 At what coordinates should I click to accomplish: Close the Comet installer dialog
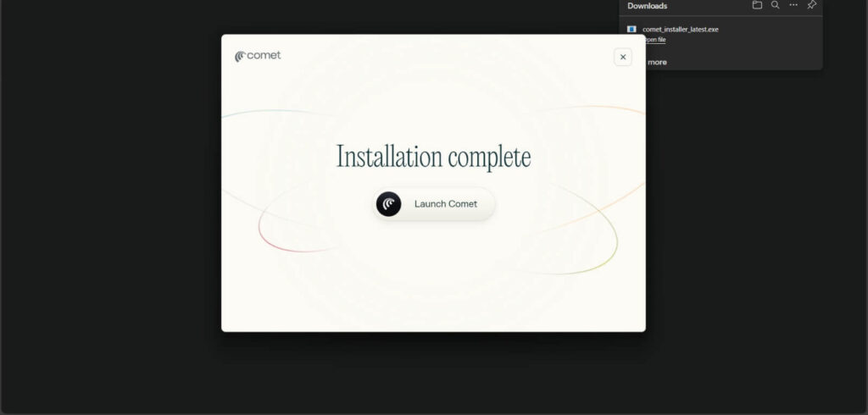pyautogui.click(x=623, y=57)
